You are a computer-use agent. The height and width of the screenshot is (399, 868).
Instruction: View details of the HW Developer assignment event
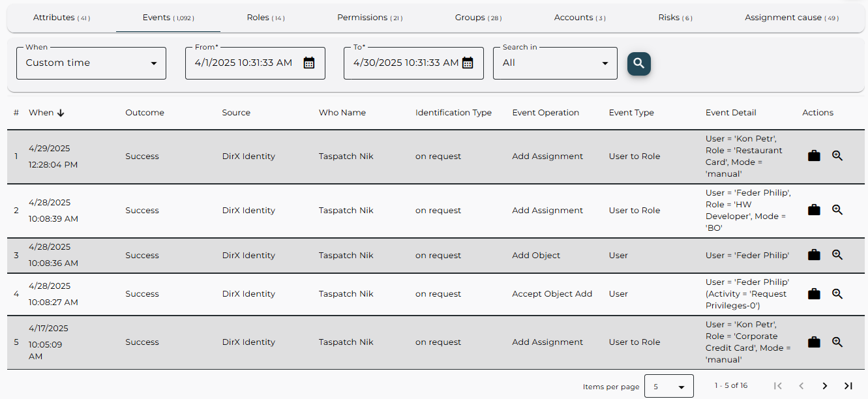point(837,210)
